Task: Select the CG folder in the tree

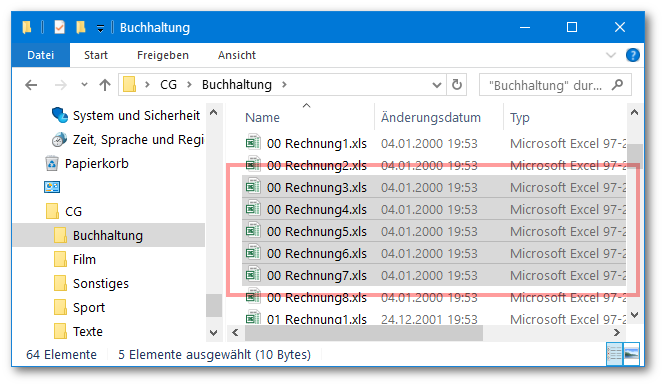Action: [73, 211]
